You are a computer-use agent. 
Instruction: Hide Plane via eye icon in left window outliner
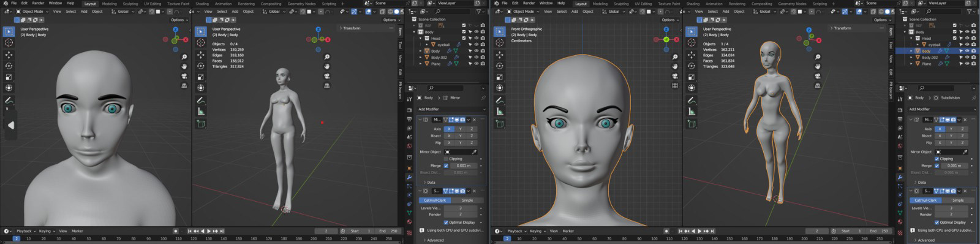477,64
